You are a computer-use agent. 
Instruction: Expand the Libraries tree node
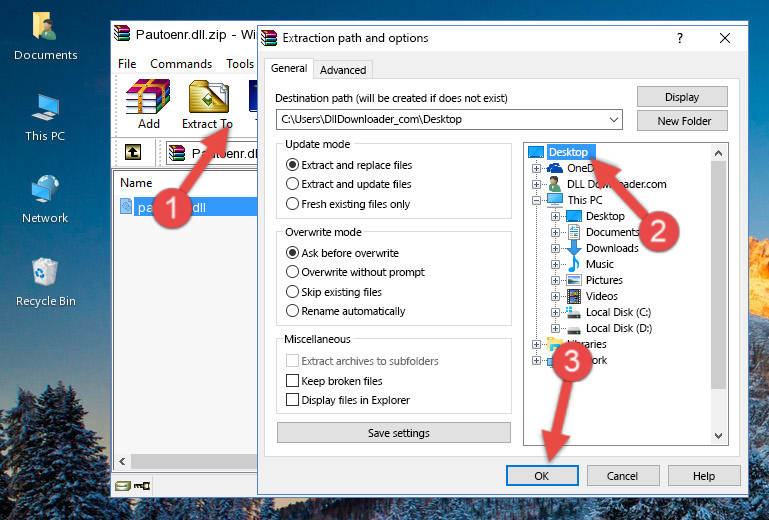click(537, 344)
